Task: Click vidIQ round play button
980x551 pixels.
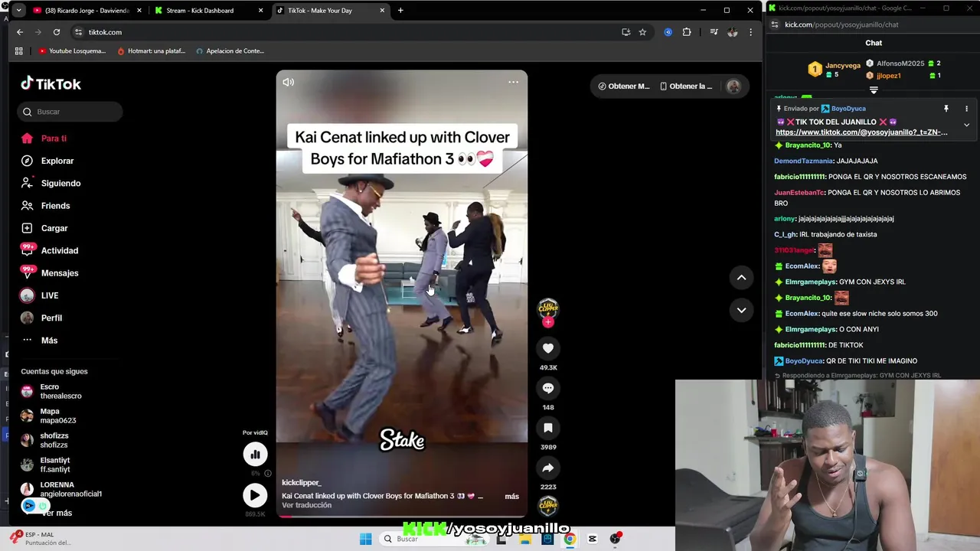Action: (x=255, y=496)
